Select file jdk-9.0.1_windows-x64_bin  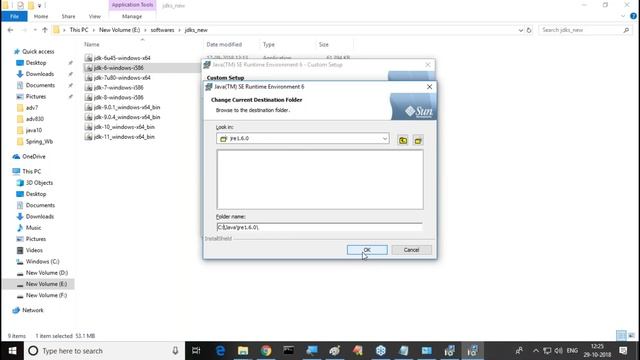[x=127, y=107]
